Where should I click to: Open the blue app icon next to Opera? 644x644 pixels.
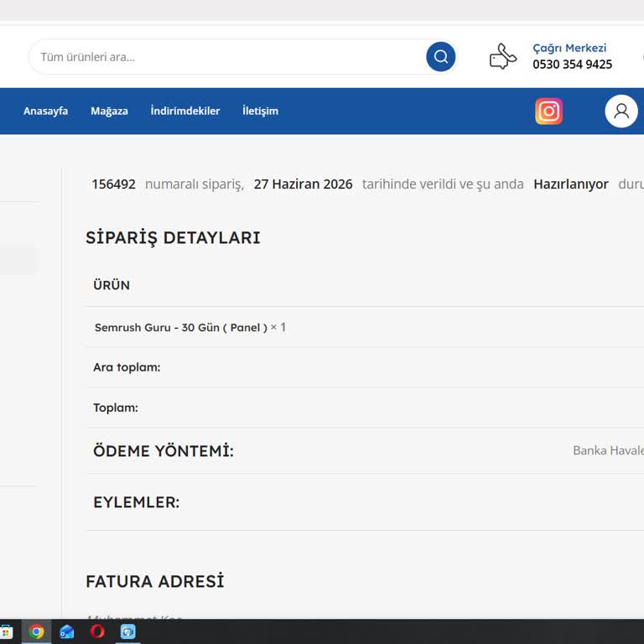(x=127, y=631)
